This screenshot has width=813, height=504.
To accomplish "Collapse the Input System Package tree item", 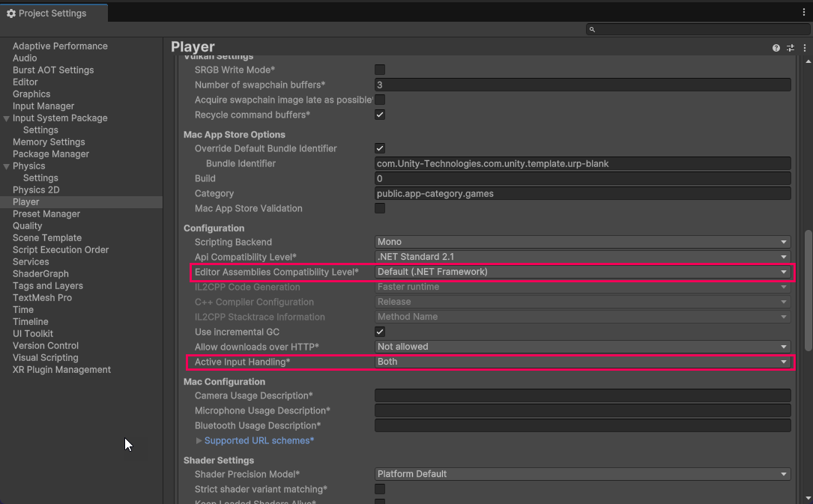I will click(x=7, y=118).
